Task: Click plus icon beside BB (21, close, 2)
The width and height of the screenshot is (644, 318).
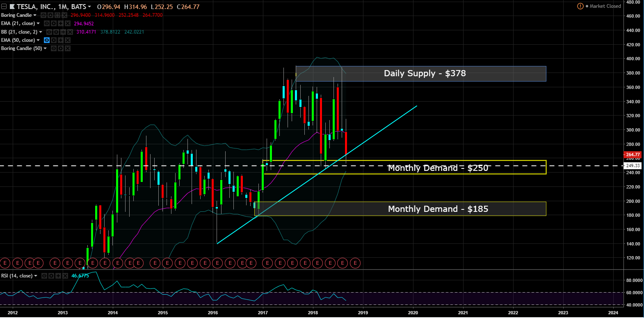Action: point(63,32)
